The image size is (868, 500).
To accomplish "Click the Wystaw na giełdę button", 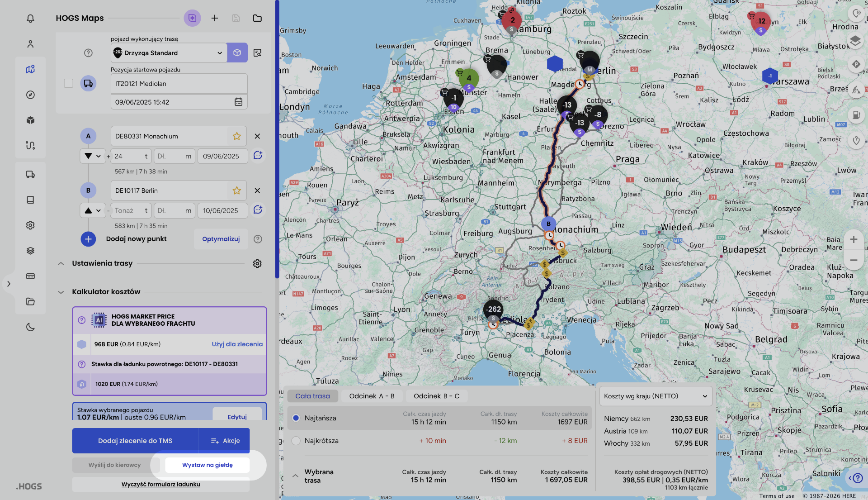I will [208, 465].
